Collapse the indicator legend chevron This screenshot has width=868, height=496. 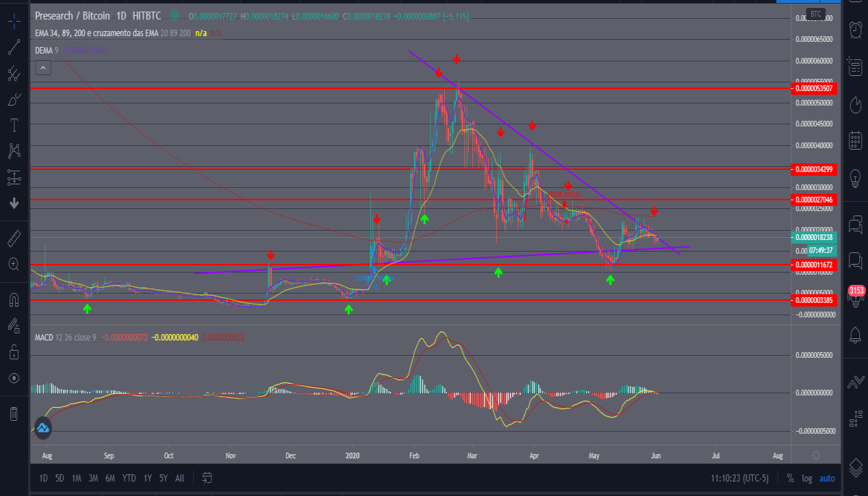43,68
